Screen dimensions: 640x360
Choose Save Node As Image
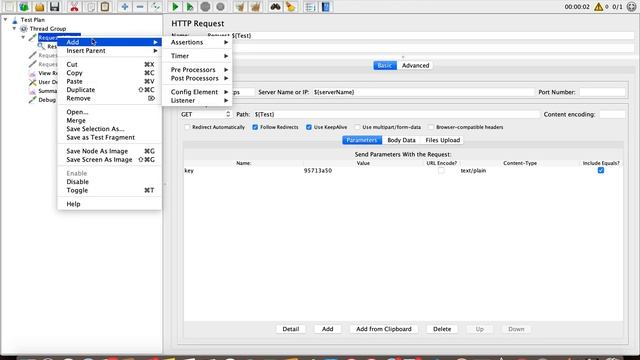click(x=109, y=151)
